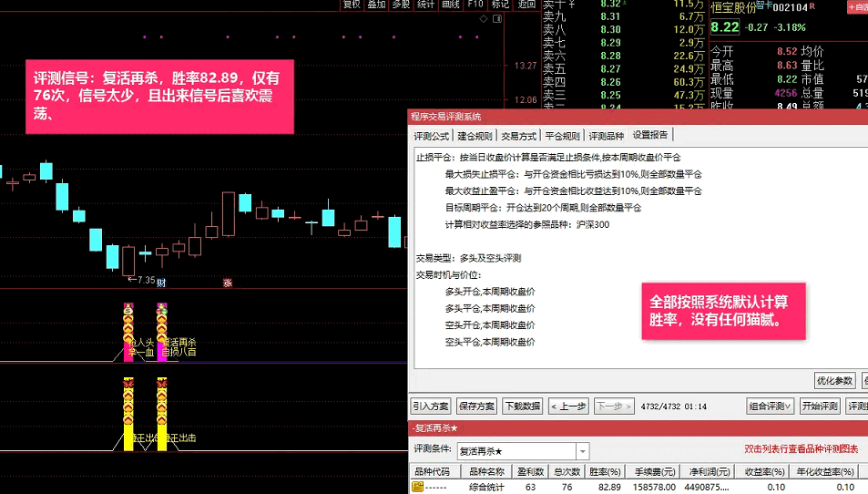868x494 pixels.
Task: Select the 设置报告 tab
Action: point(650,135)
